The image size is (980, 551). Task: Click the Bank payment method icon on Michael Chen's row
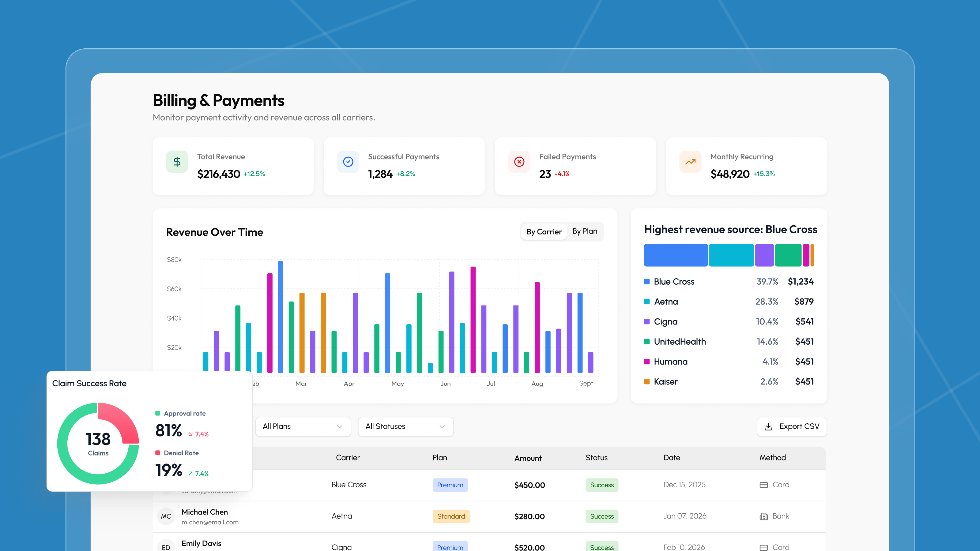[764, 516]
